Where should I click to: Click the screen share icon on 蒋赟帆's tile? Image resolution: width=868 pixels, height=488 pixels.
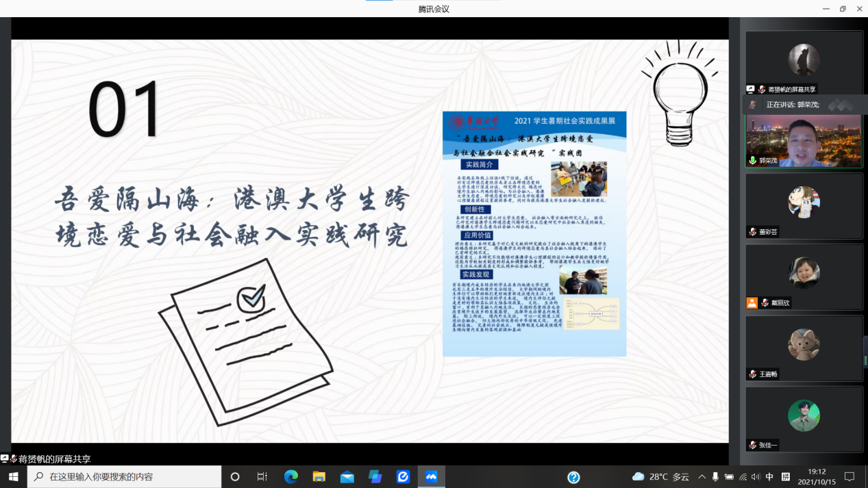pyautogui.click(x=751, y=90)
